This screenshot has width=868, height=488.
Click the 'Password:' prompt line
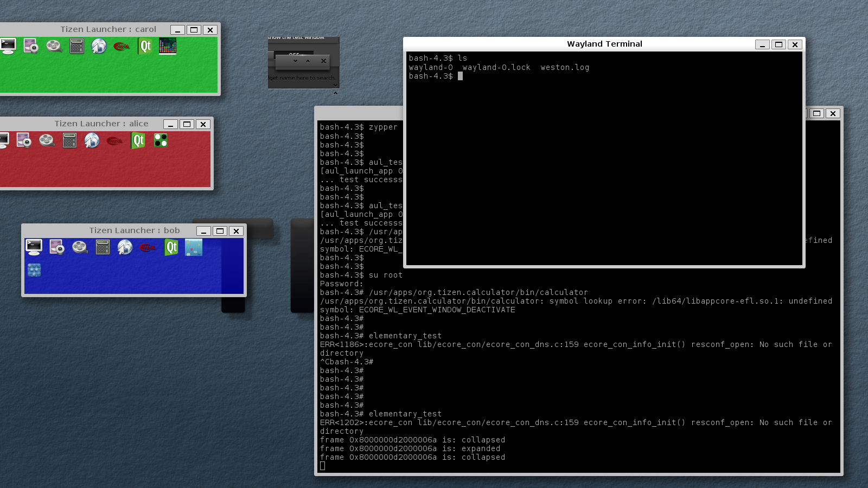pyautogui.click(x=341, y=284)
